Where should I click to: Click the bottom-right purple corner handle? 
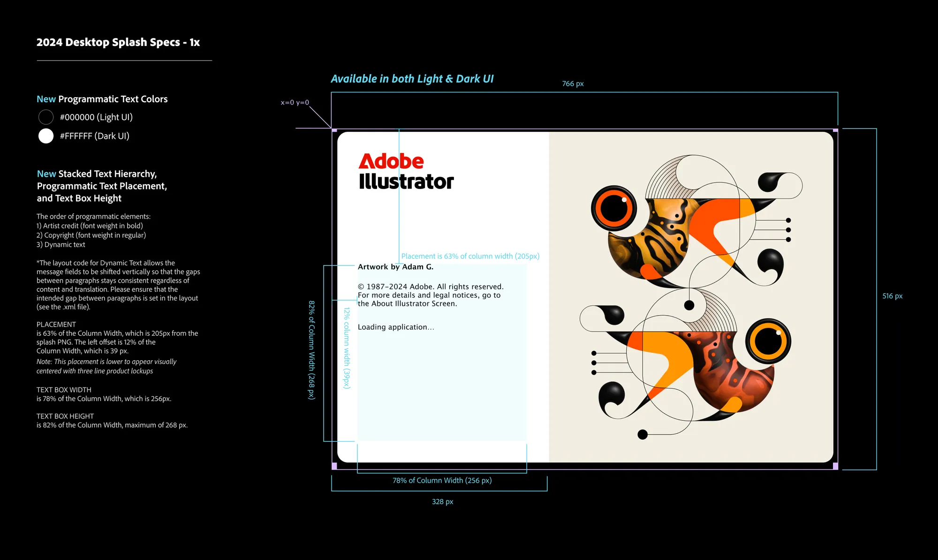pos(835,466)
